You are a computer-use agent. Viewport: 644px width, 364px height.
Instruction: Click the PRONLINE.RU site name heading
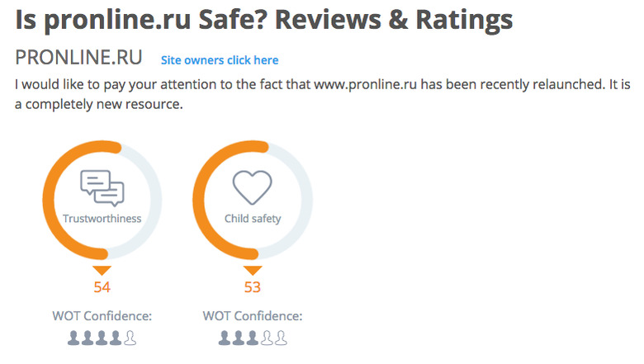[x=78, y=58]
